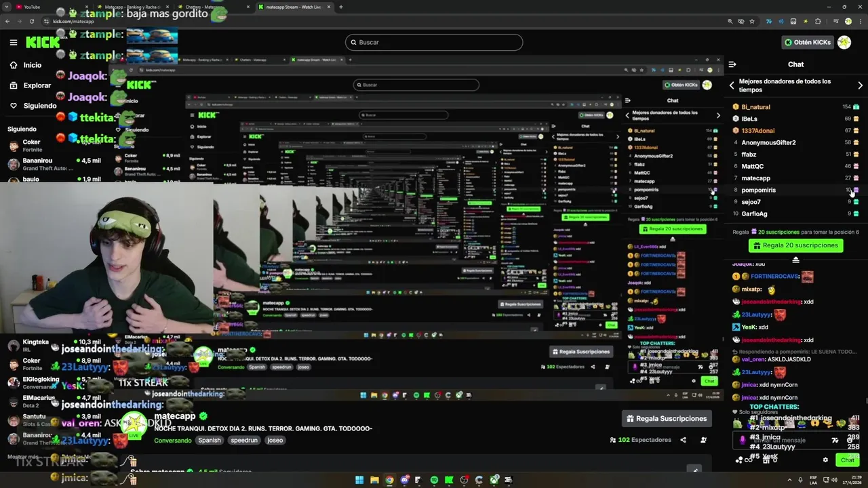The height and width of the screenshot is (488, 868).
Task: Collapse the chat panel with arrow icon
Action: [732, 64]
